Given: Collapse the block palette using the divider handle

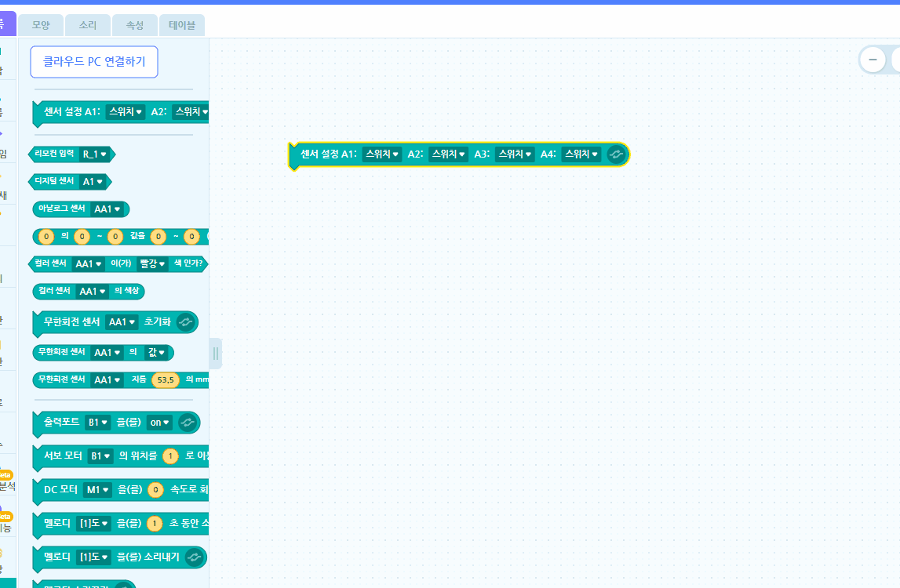Looking at the screenshot, I should point(216,354).
